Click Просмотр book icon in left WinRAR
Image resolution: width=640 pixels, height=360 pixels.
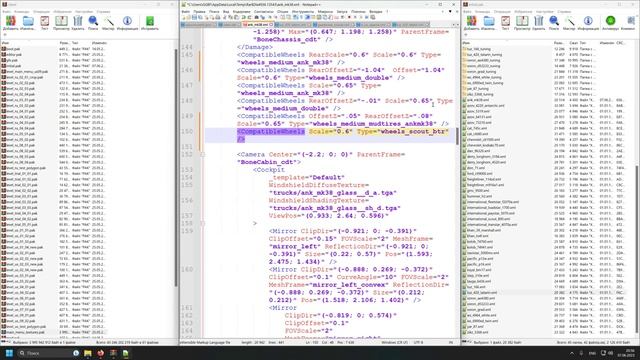pyautogui.click(x=61, y=23)
